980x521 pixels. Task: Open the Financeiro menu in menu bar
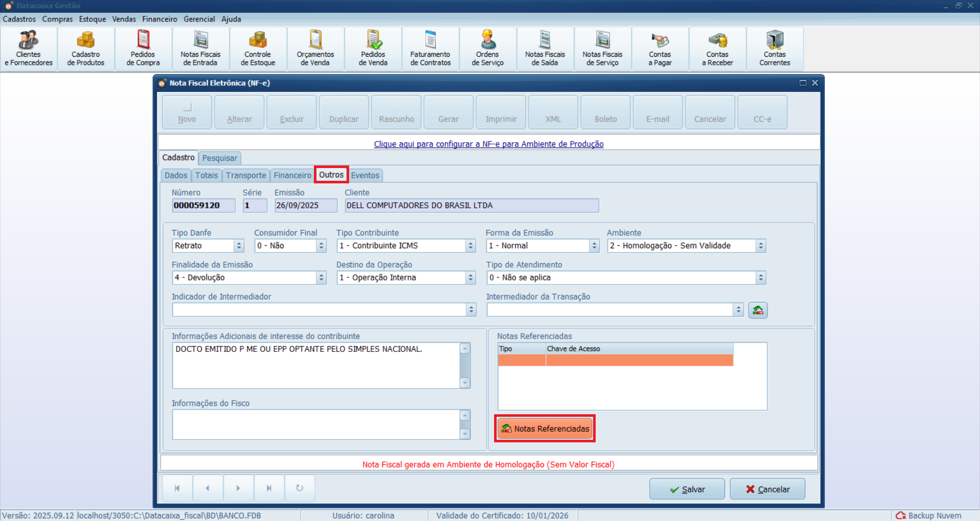pyautogui.click(x=159, y=19)
